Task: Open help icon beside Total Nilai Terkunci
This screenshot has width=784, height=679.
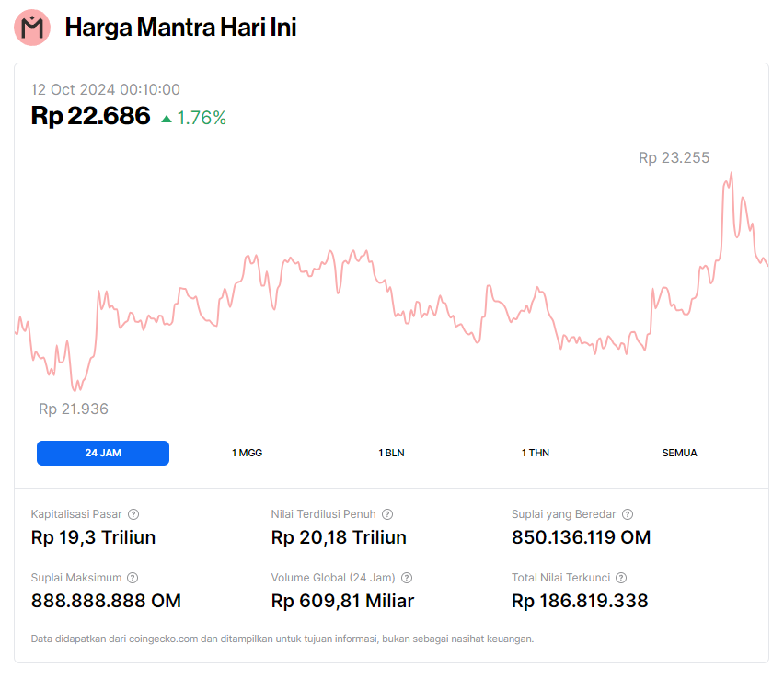Action: (x=621, y=578)
